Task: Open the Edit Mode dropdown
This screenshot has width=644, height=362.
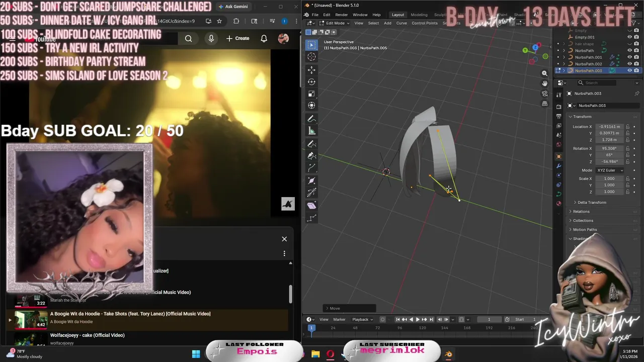Action: point(334,23)
